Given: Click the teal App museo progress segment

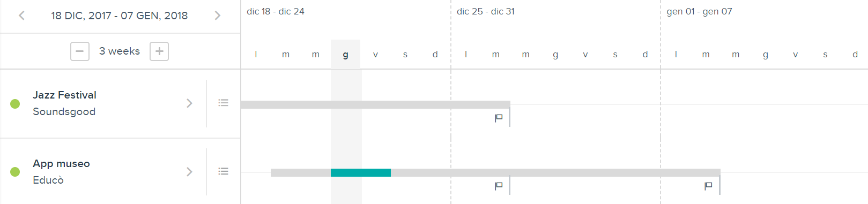Looking at the screenshot, I should pyautogui.click(x=361, y=172).
